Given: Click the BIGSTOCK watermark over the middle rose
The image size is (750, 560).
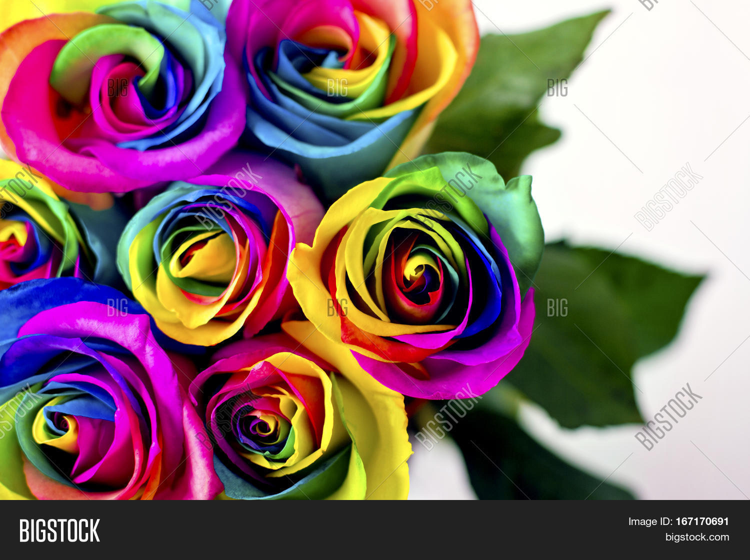Looking at the screenshot, I should click(228, 196).
